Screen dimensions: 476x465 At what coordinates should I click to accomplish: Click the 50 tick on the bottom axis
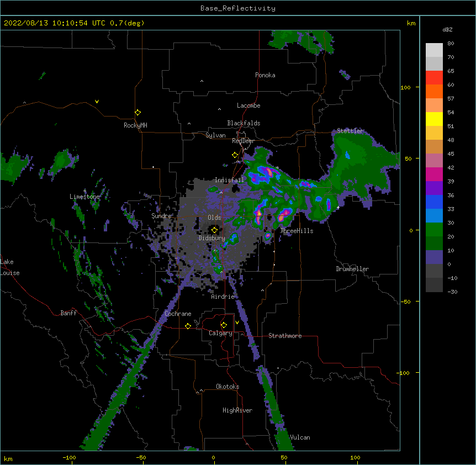(284, 457)
